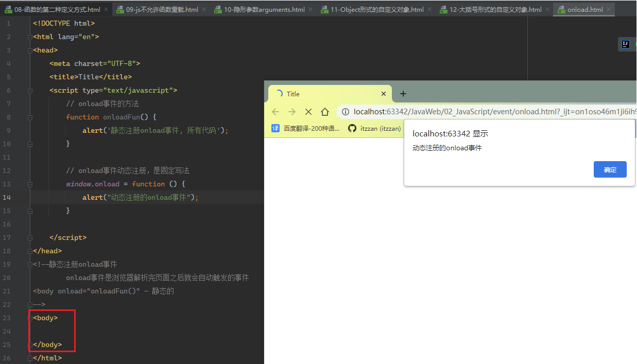Image resolution: width=637 pixels, height=364 pixels.
Task: Fold the window.onload function on line 13
Action: coord(30,184)
